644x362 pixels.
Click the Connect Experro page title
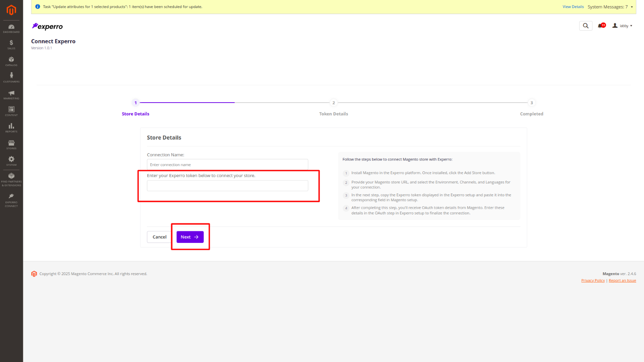click(x=53, y=41)
